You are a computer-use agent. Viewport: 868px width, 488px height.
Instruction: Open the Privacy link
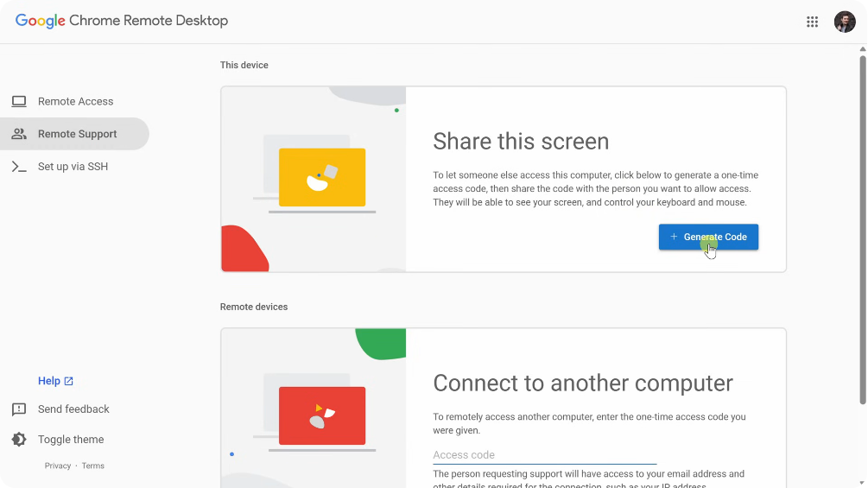[x=58, y=466]
